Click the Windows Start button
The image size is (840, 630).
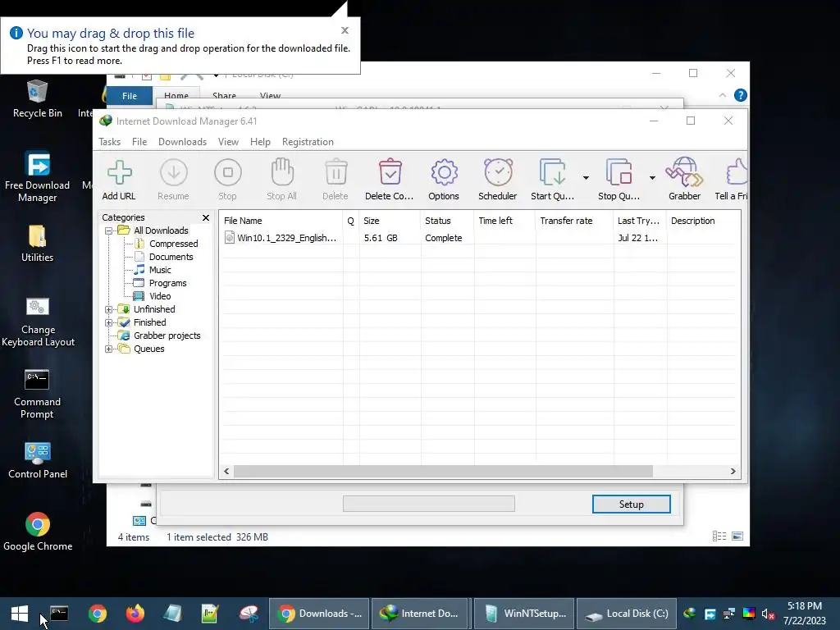click(20, 614)
